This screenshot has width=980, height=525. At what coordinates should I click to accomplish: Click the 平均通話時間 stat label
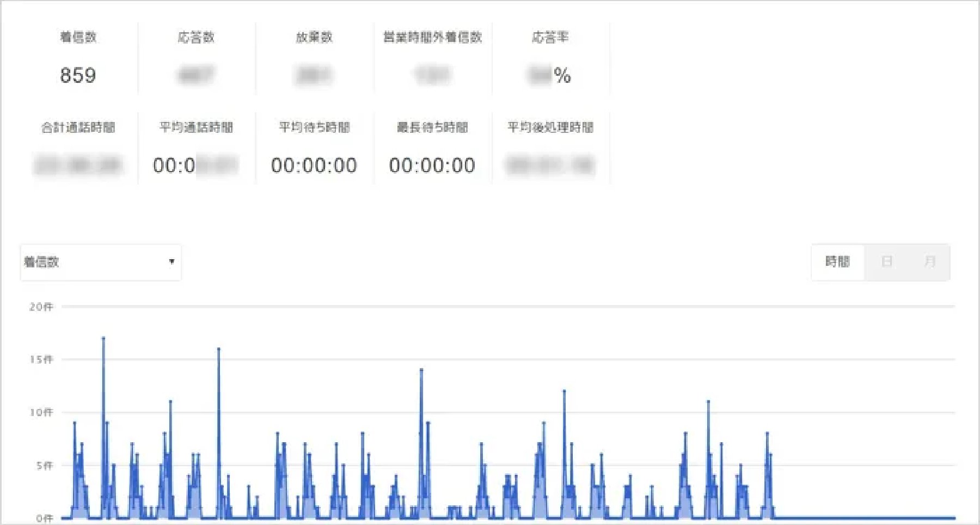(x=196, y=127)
